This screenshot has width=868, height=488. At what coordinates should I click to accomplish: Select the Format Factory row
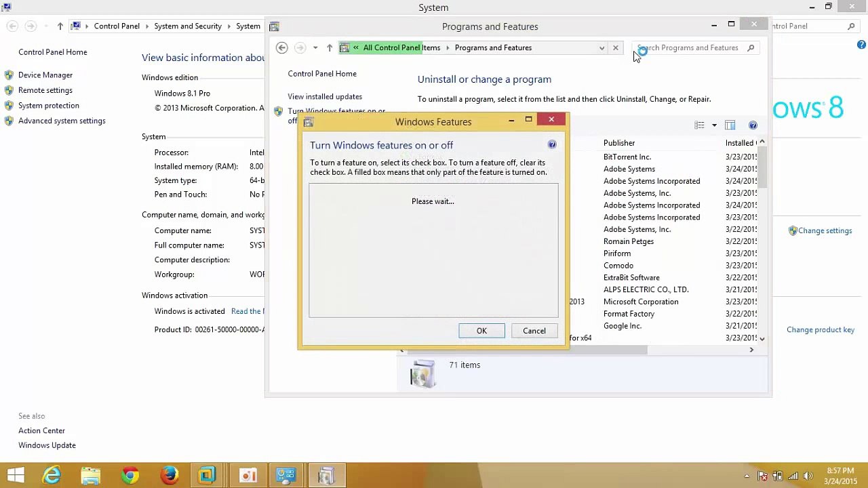[x=629, y=314]
